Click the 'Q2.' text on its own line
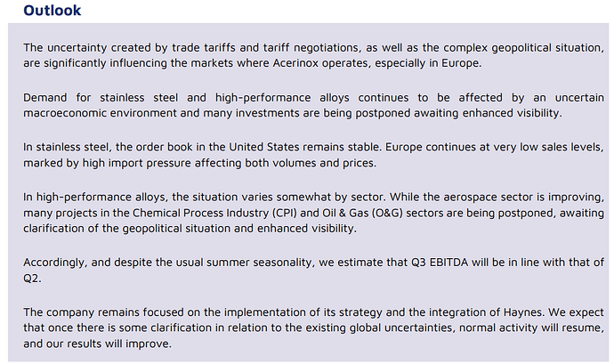This screenshot has height=364, width=614. tap(32, 279)
